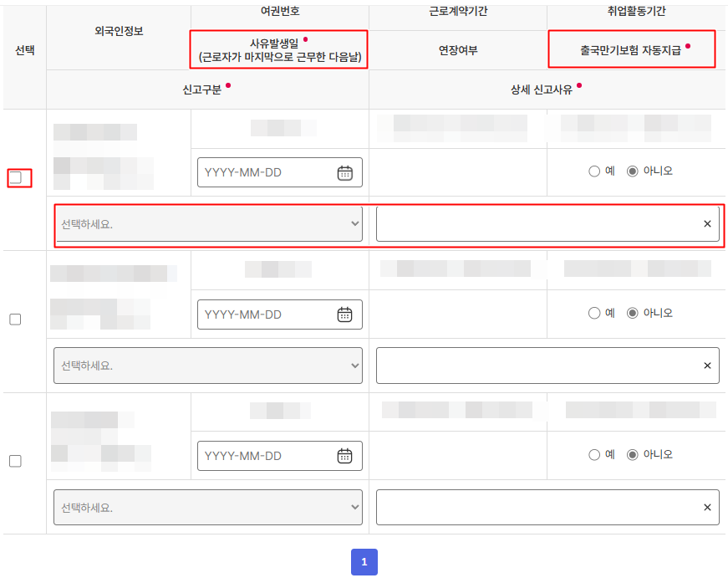This screenshot has width=728, height=583.
Task: Clear the third row's 상세 신고사유 field with X
Action: click(x=707, y=508)
